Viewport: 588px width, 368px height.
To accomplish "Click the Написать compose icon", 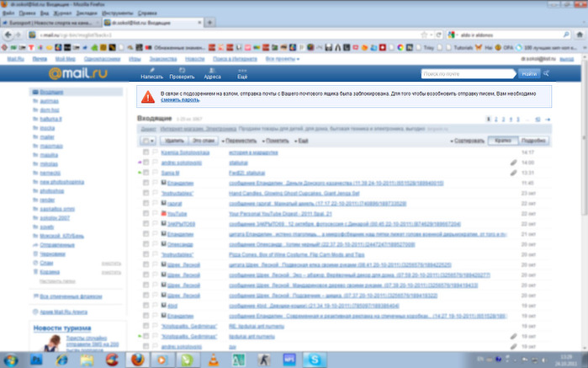I will point(152,70).
